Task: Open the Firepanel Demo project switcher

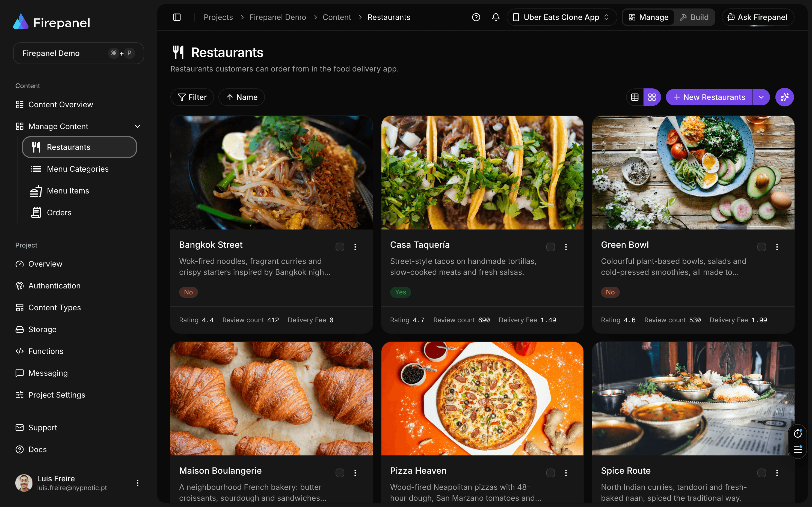Action: [79, 53]
